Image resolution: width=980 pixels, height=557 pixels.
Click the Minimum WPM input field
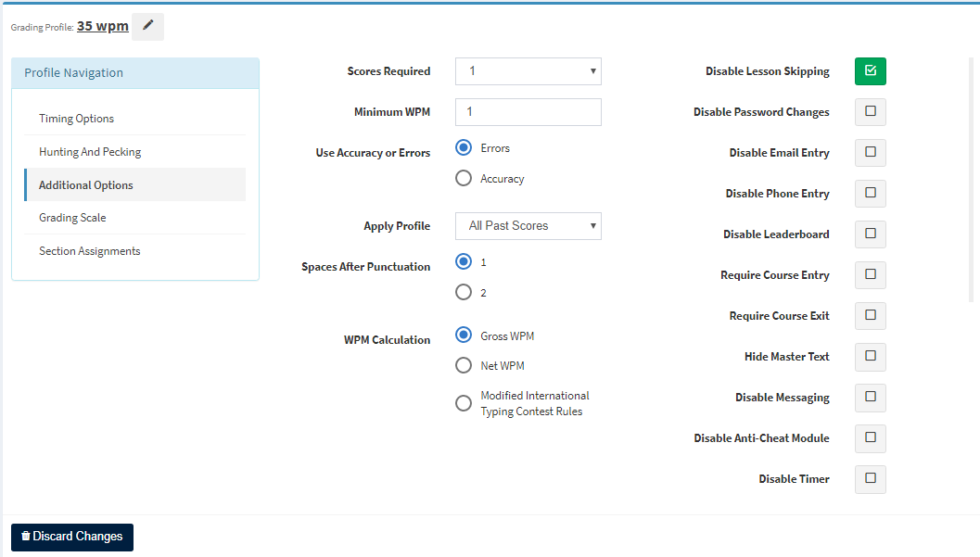[x=528, y=111]
